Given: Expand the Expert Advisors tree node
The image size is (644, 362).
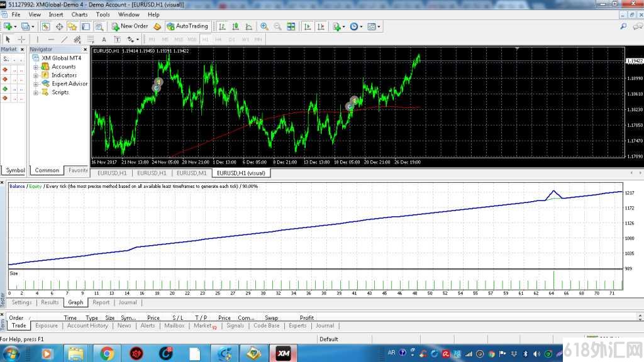Looking at the screenshot, I should point(36,84).
